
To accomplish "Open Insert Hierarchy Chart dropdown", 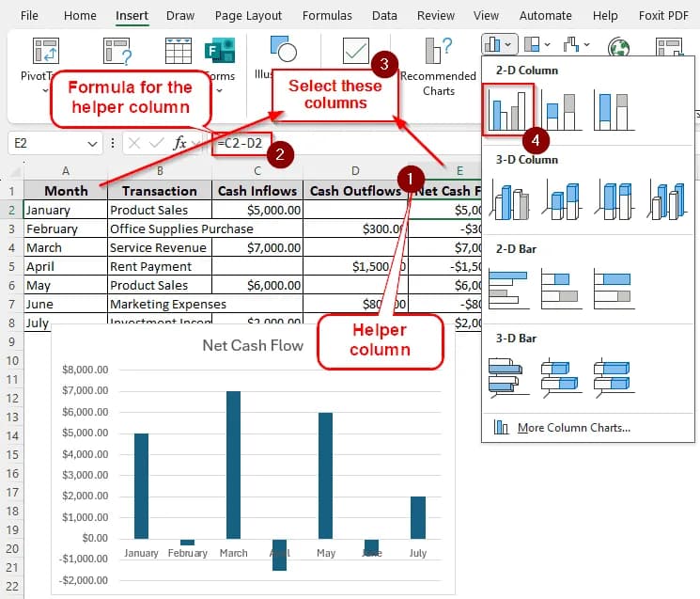I will click(537, 44).
